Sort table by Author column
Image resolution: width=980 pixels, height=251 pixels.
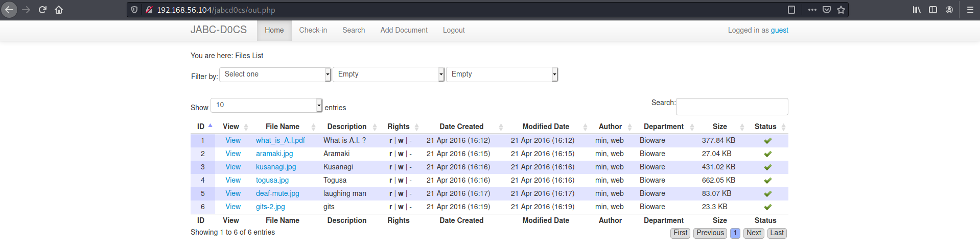pos(610,127)
